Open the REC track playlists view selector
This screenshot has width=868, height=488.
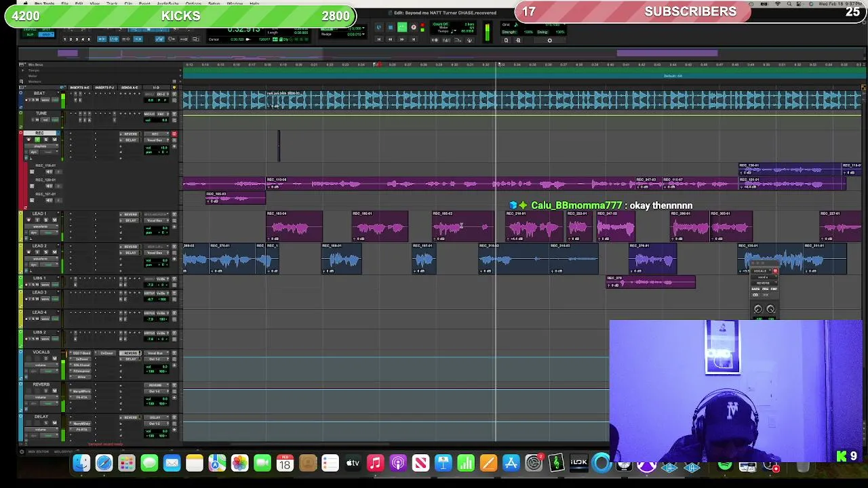click(x=41, y=146)
